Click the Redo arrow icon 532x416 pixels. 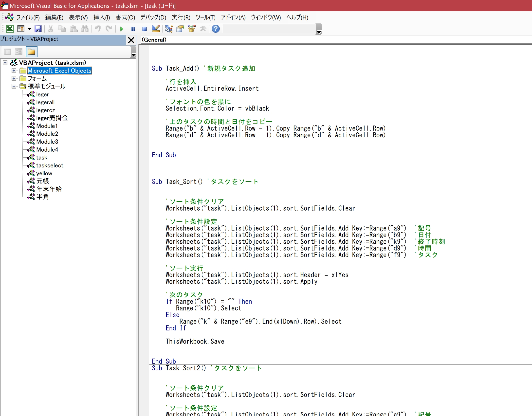pyautogui.click(x=109, y=29)
